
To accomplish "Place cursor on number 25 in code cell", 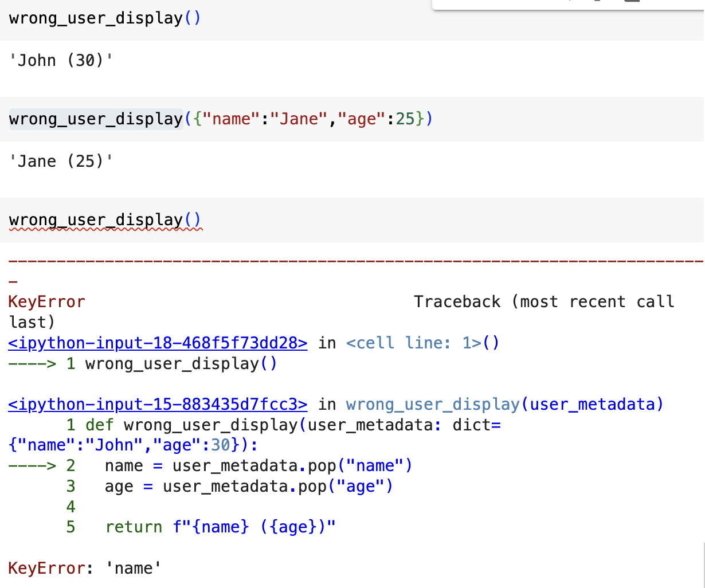I will coord(405,119).
